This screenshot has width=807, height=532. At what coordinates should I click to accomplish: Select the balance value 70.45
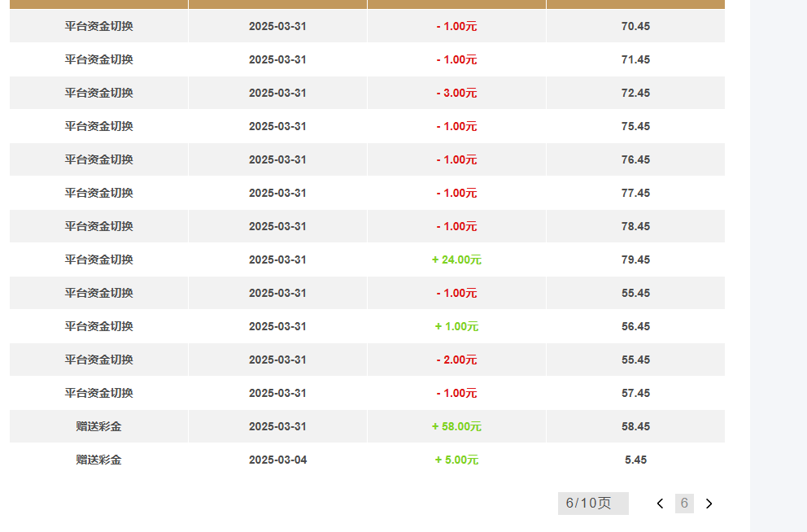coord(635,26)
